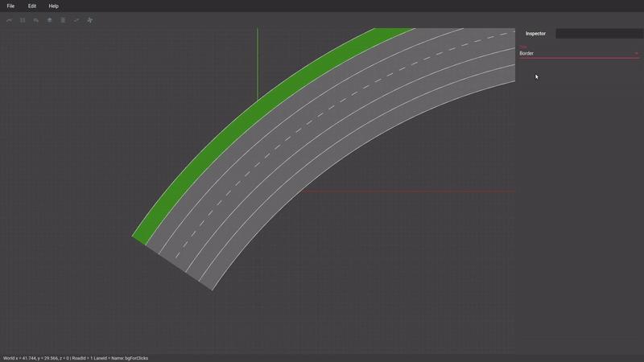Image resolution: width=644 pixels, height=362 pixels.
Task: Select the fifth toolbar list-style tool icon
Action: tap(63, 20)
